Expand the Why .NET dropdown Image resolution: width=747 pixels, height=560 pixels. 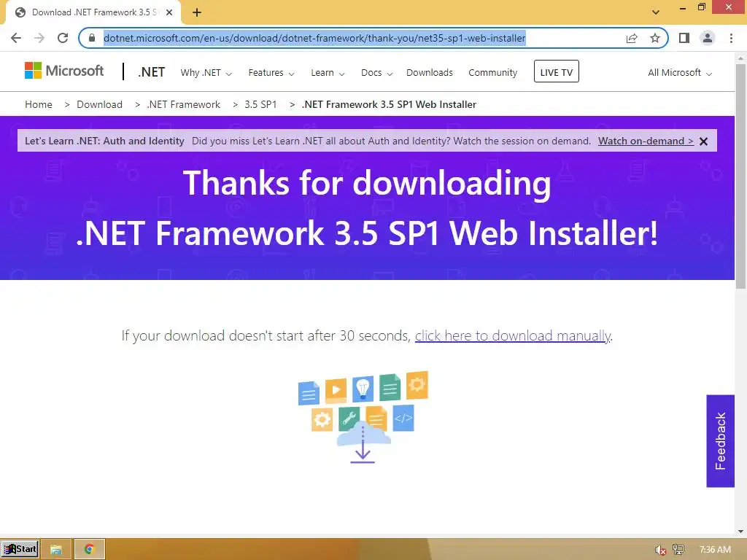pos(206,73)
